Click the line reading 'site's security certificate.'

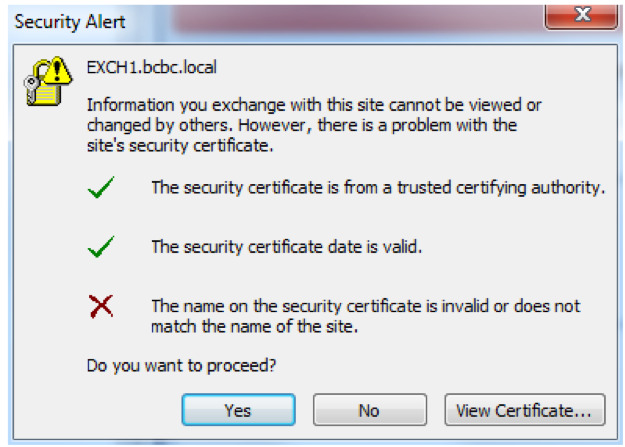[180, 146]
